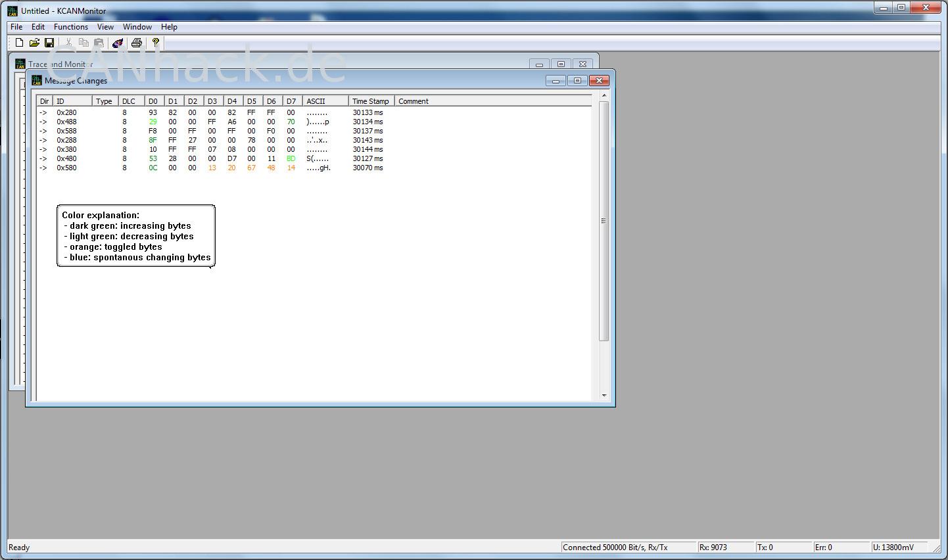
Task: Click the Dir column header
Action: click(x=45, y=101)
